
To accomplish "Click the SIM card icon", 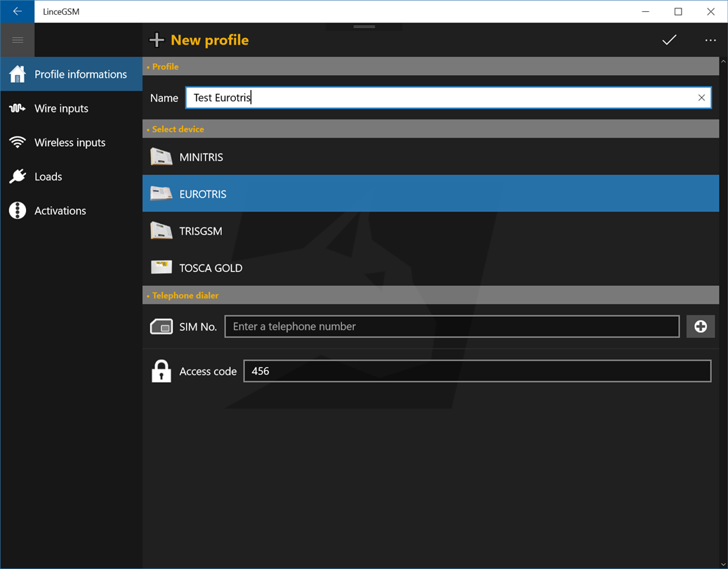I will tap(161, 327).
